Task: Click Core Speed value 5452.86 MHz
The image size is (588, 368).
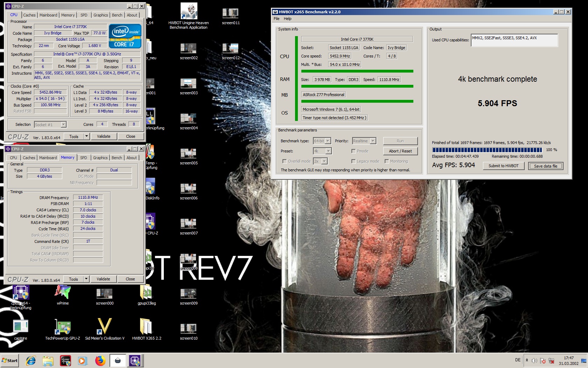Action: pyautogui.click(x=50, y=93)
